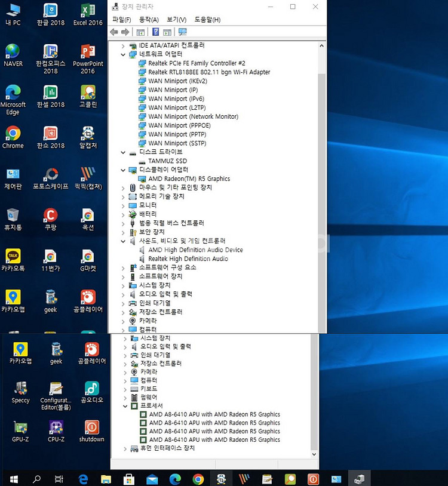448x486 pixels.
Task: Open the 곰오디오 desktop icon
Action: coord(92,392)
